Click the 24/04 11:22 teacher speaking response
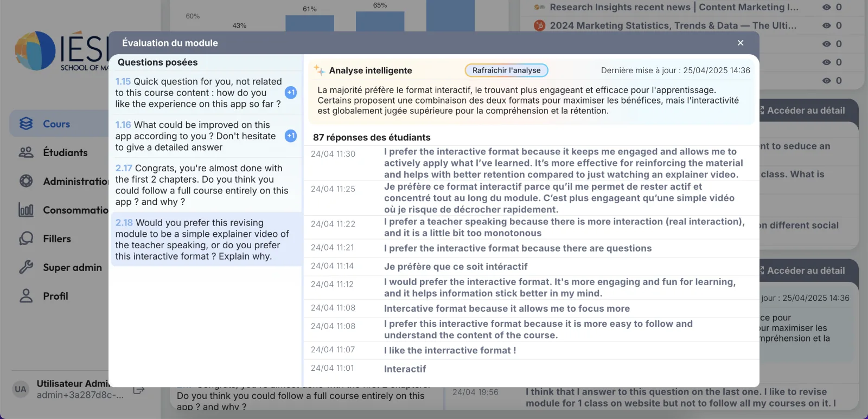868x419 pixels. coord(531,227)
